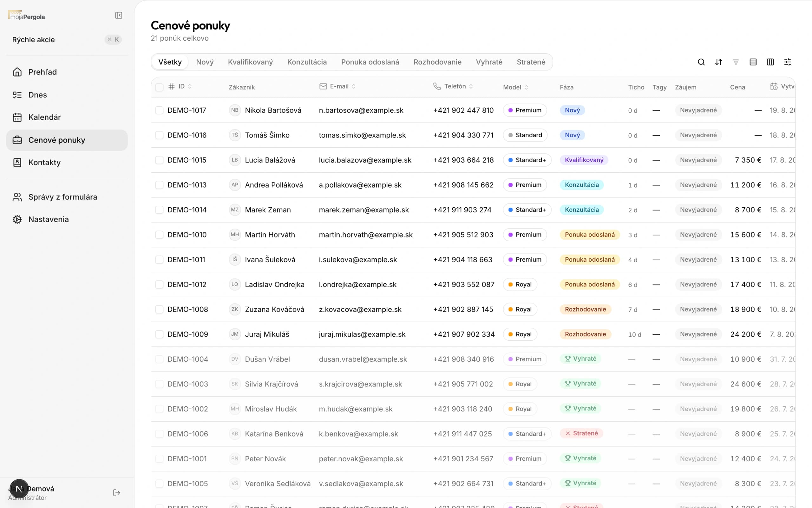Check the DEMO-1010 row checkbox
Image resolution: width=812 pixels, height=508 pixels.
click(159, 235)
